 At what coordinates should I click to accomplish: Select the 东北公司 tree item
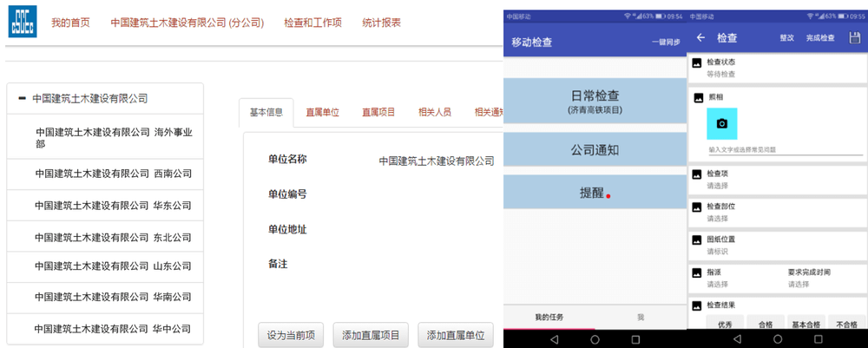click(x=105, y=237)
